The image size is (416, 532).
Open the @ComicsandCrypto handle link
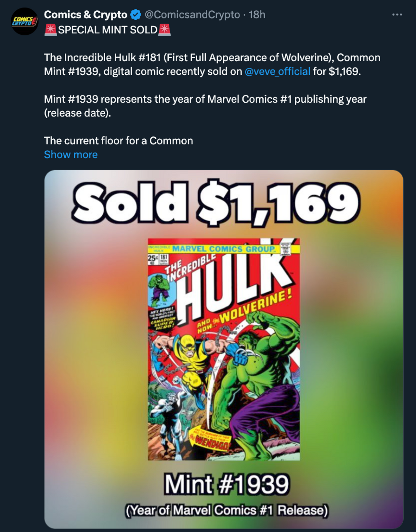192,15
